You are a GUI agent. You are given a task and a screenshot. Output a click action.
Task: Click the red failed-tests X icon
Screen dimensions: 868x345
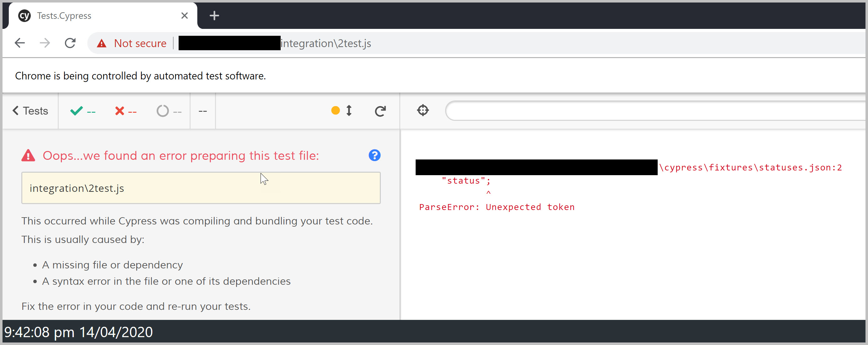tap(119, 111)
